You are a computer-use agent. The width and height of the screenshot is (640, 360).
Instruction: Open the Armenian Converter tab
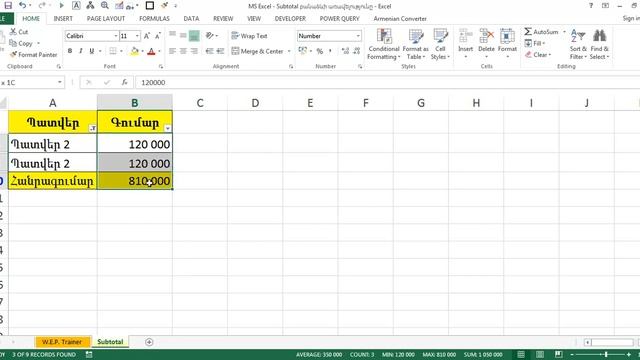400,19
